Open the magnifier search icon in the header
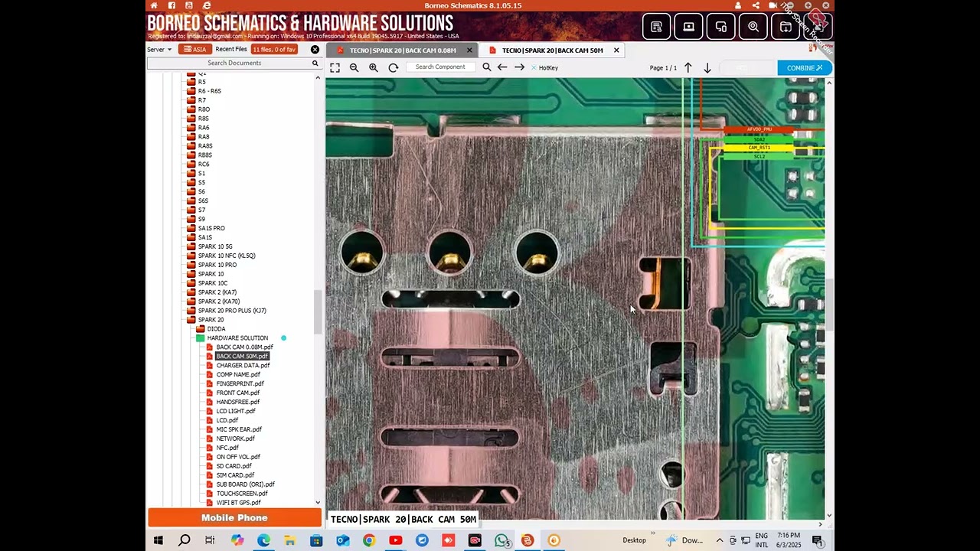This screenshot has height=551, width=980. 753,27
